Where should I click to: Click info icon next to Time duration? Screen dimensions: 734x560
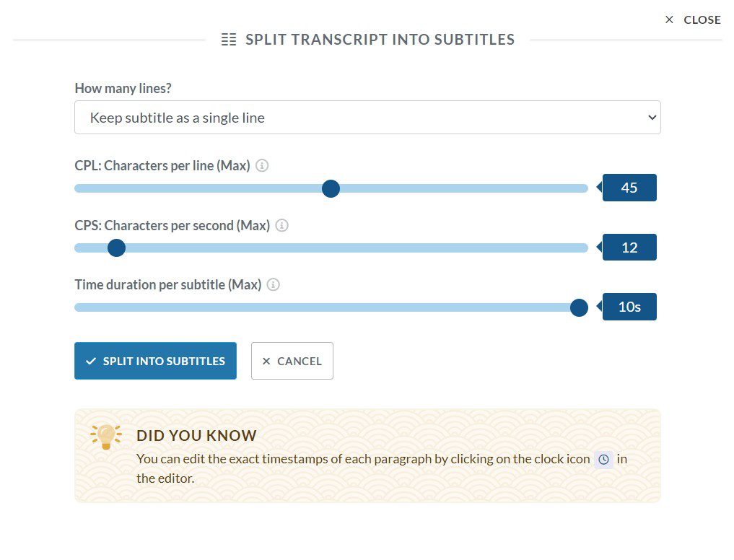(x=274, y=284)
